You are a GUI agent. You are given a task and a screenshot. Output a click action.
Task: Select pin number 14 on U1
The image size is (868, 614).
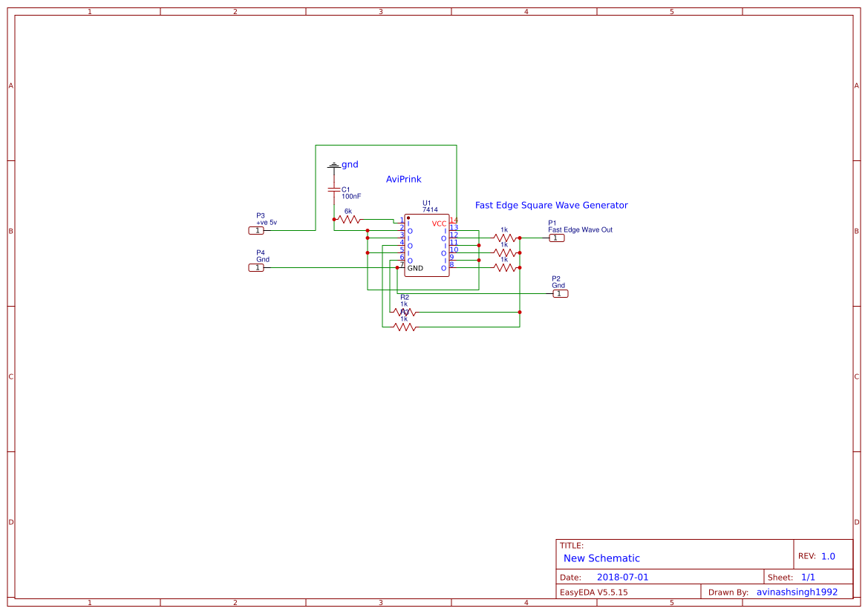(x=454, y=221)
